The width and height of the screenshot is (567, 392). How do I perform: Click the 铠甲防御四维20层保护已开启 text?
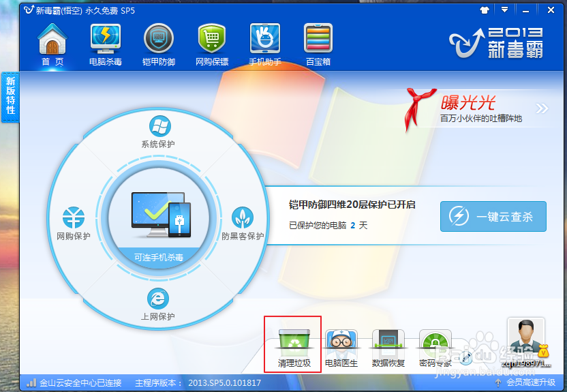[352, 205]
